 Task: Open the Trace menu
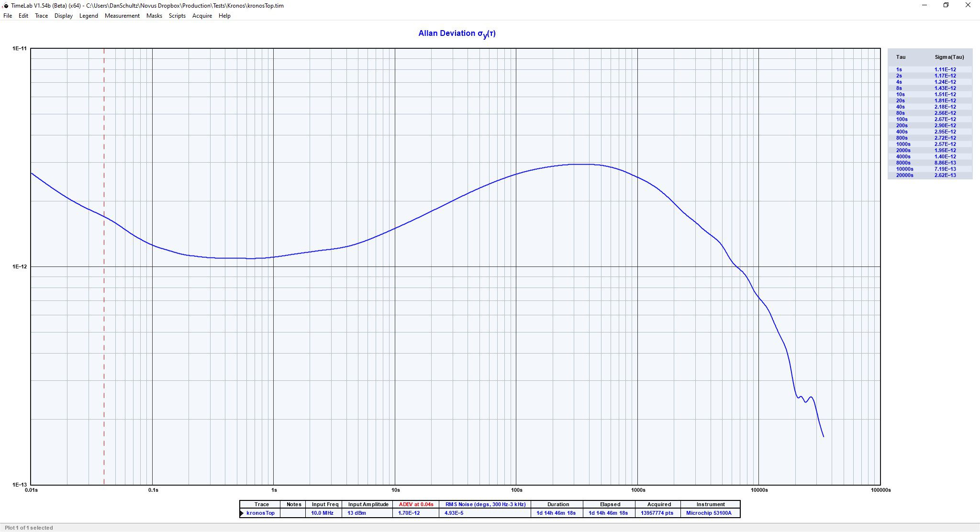coord(41,16)
